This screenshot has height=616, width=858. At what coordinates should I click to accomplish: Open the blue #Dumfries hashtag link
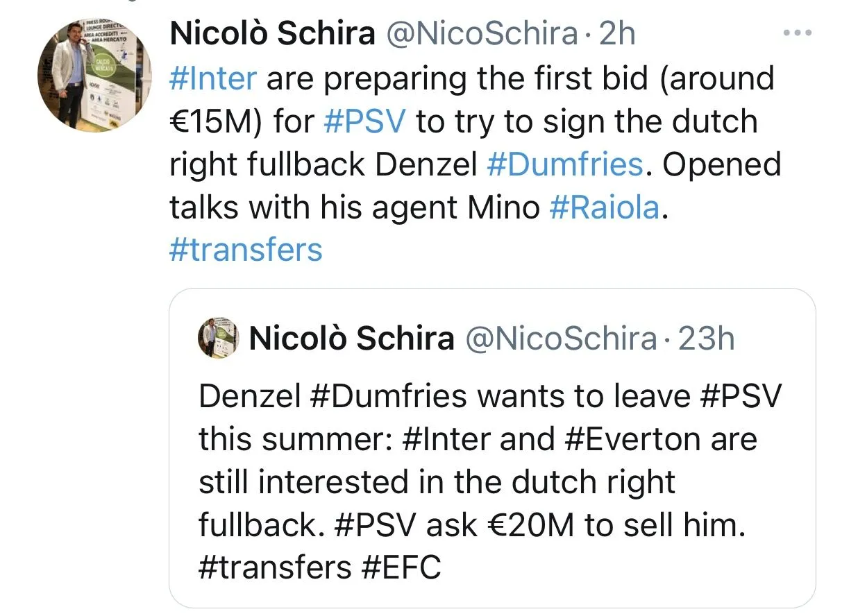point(565,164)
